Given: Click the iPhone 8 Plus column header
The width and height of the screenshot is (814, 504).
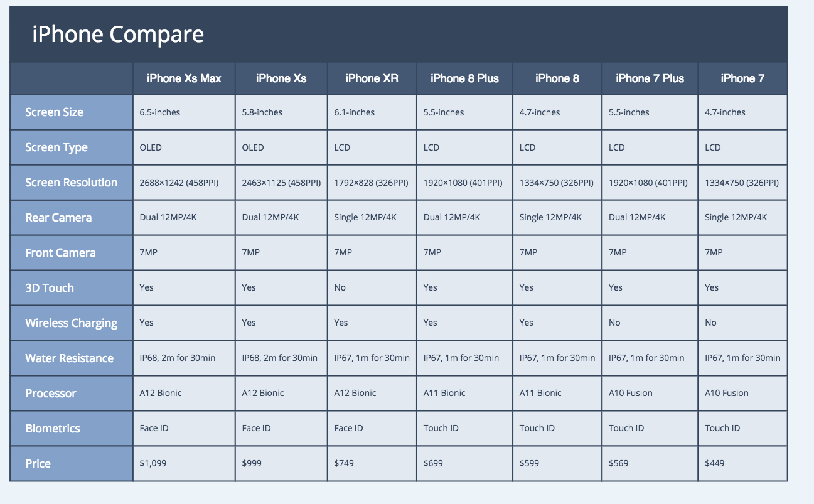Looking at the screenshot, I should click(464, 78).
